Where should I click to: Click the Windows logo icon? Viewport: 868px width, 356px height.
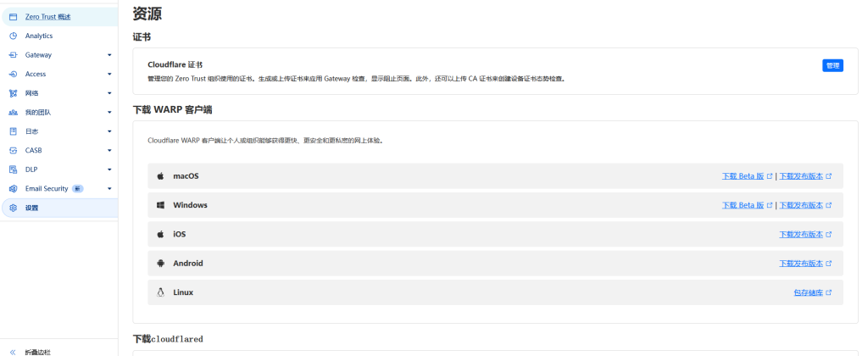pyautogui.click(x=160, y=205)
